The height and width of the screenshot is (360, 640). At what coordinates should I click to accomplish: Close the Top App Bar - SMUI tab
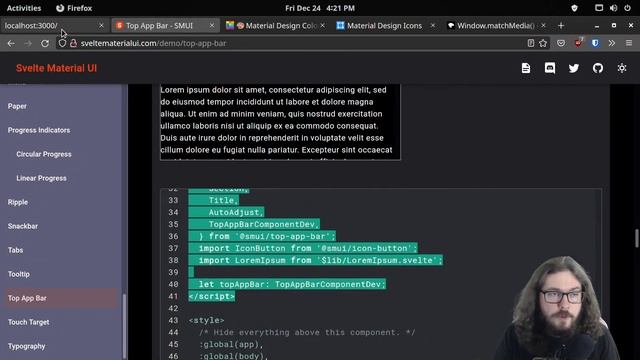click(212, 25)
